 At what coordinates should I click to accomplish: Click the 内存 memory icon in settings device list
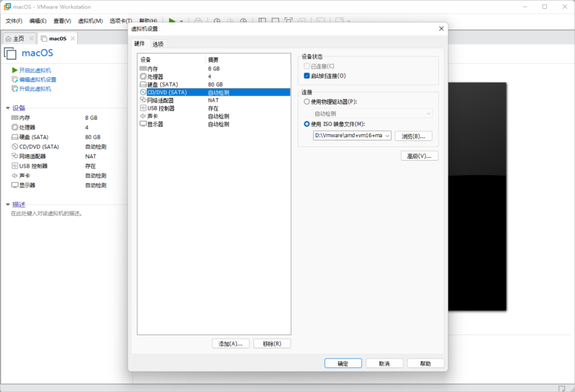[x=143, y=69]
